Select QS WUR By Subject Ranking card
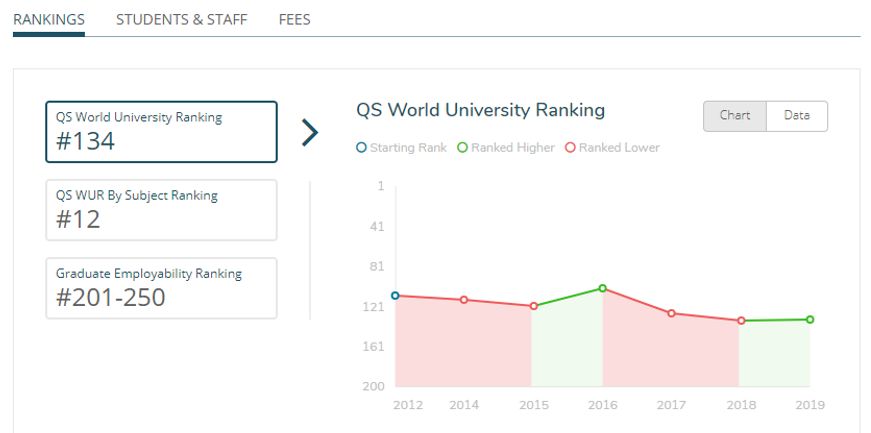 coord(161,210)
